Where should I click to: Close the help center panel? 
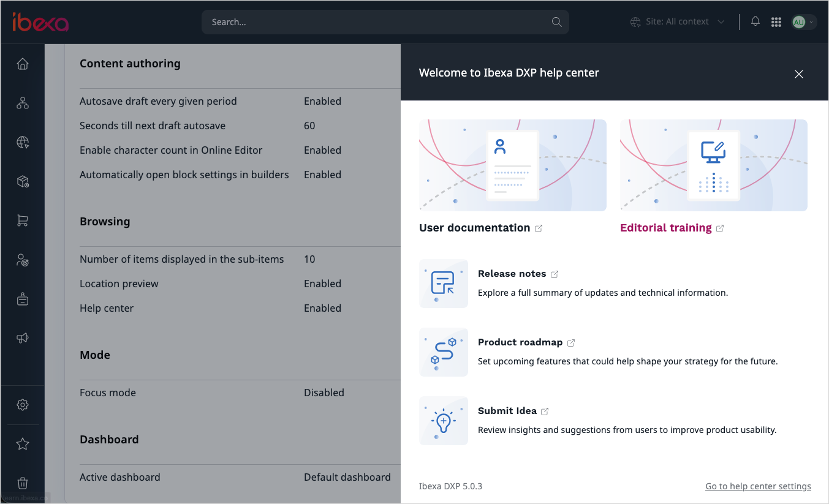(798, 74)
